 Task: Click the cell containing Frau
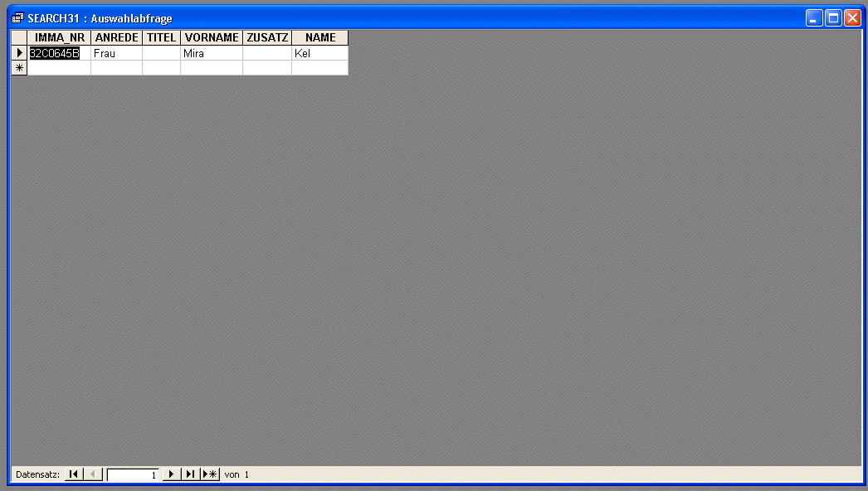click(x=117, y=53)
